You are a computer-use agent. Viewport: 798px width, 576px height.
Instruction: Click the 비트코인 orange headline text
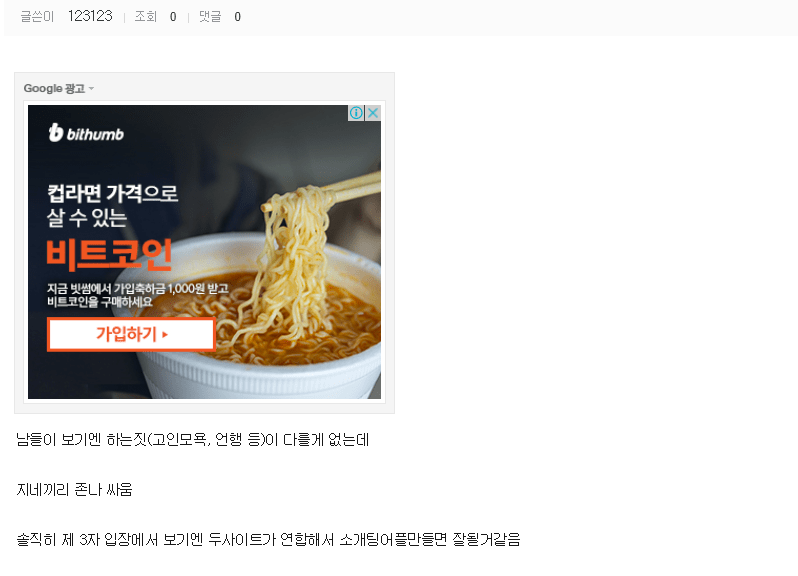coord(109,255)
